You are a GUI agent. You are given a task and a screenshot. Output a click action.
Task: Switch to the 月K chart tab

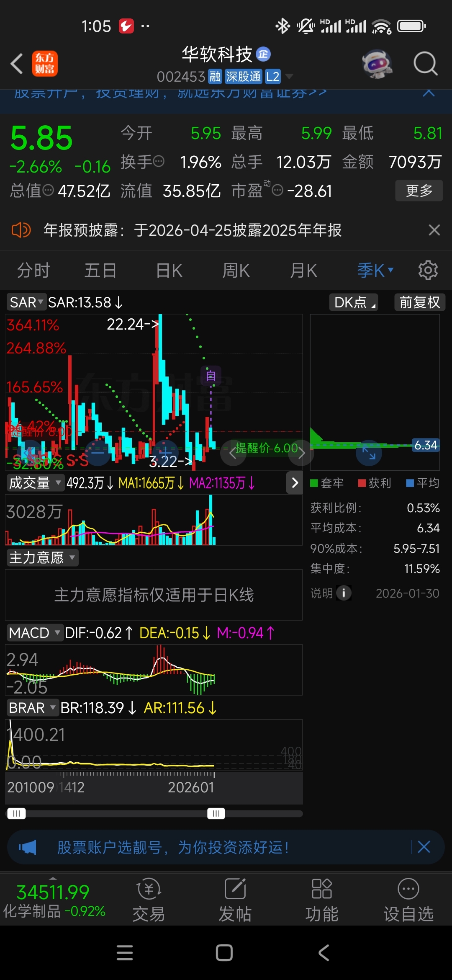(303, 271)
